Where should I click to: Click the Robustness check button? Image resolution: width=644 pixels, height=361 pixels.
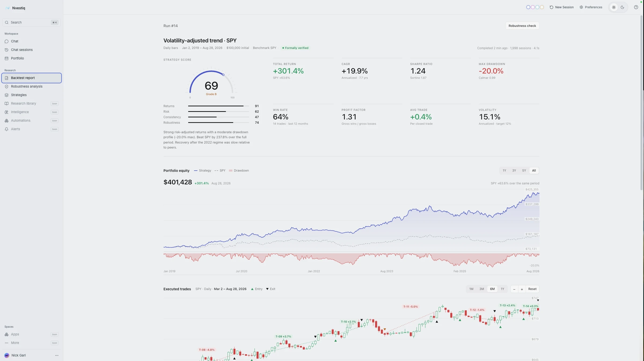522,26
